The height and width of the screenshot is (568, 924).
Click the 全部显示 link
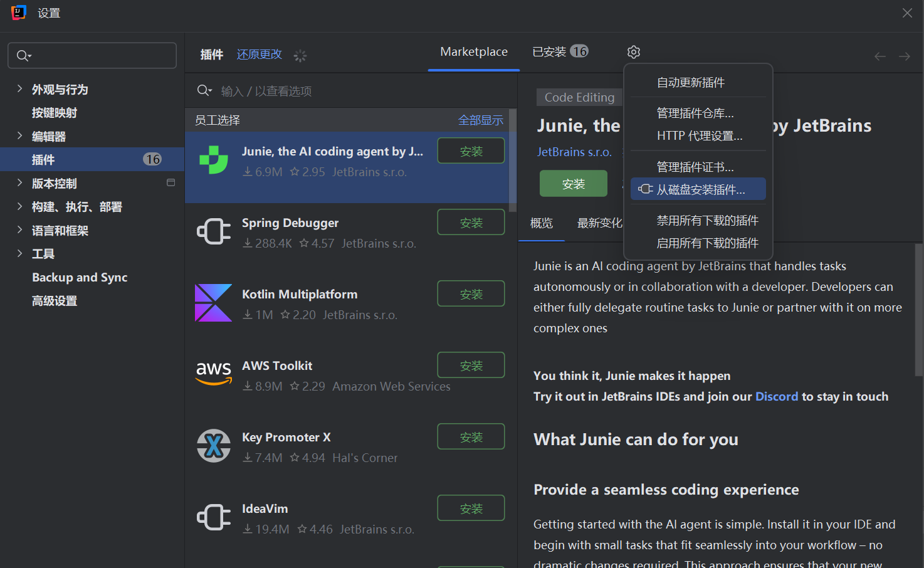481,120
